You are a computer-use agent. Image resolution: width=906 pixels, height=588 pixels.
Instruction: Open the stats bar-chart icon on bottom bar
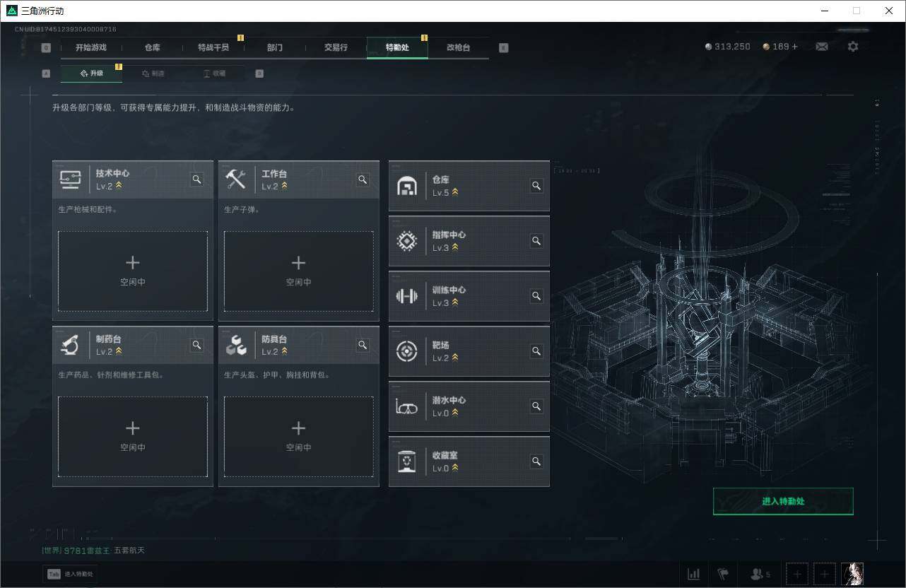(693, 574)
